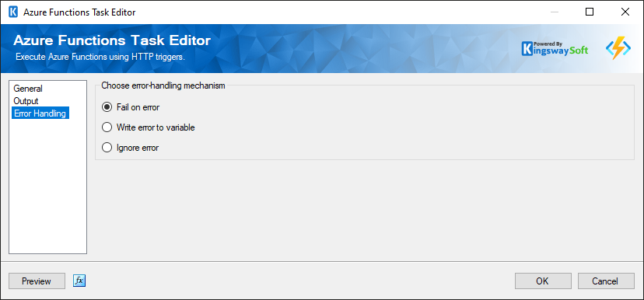
Task: Maximize the Task Editor window
Action: (x=590, y=12)
